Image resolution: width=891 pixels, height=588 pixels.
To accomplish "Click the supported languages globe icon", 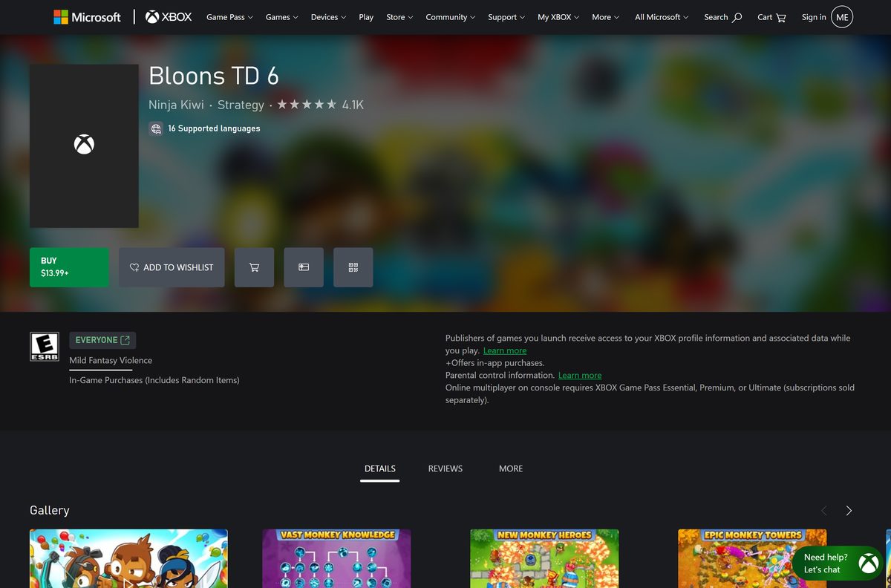I will (x=156, y=128).
